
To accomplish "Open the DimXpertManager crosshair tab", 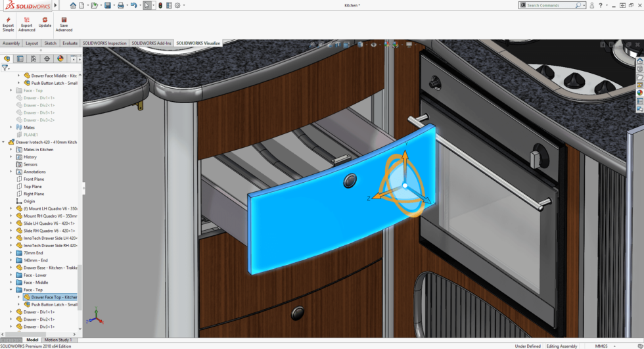I will (x=47, y=58).
